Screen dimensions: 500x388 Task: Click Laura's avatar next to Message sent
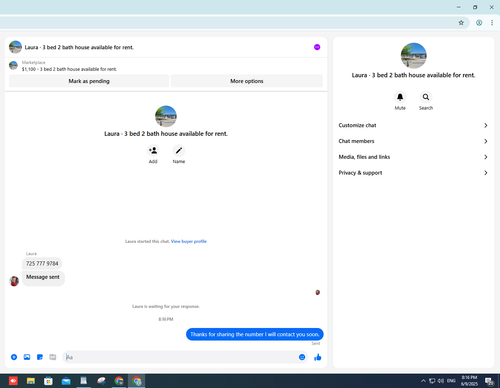point(14,281)
